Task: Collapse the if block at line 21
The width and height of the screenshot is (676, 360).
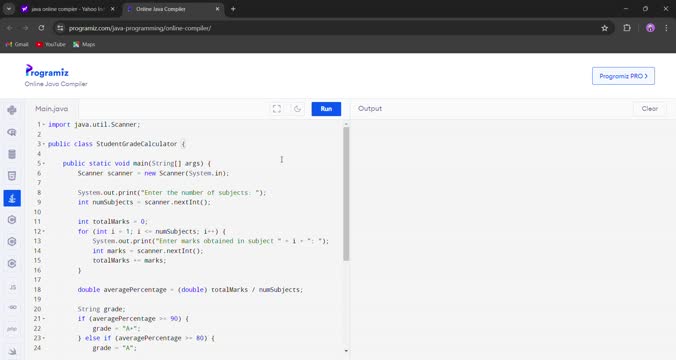Action: [x=44, y=319]
